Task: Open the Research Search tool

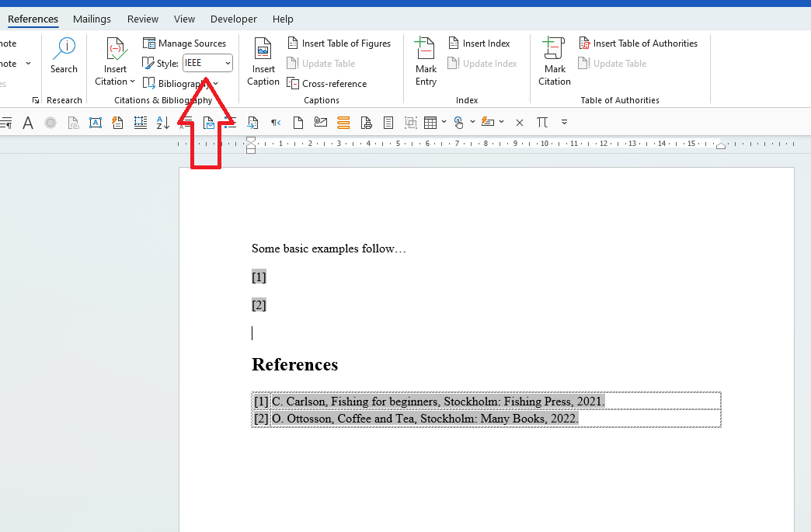Action: (x=64, y=56)
